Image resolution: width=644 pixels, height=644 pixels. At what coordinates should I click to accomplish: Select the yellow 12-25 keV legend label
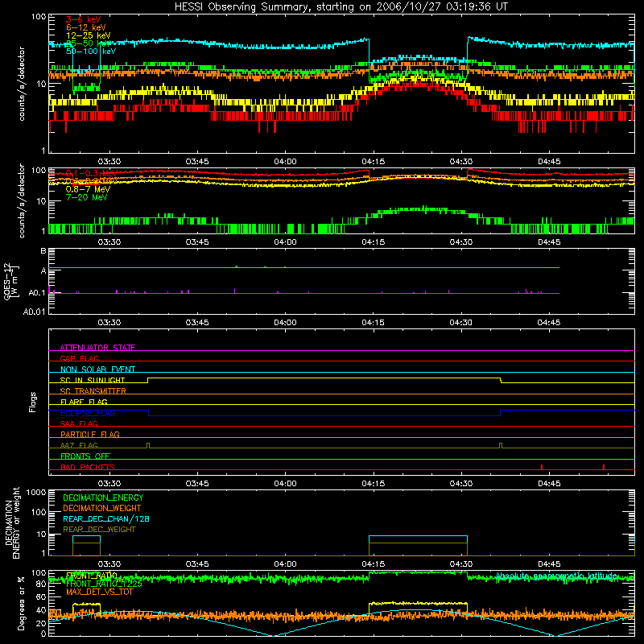click(x=88, y=35)
